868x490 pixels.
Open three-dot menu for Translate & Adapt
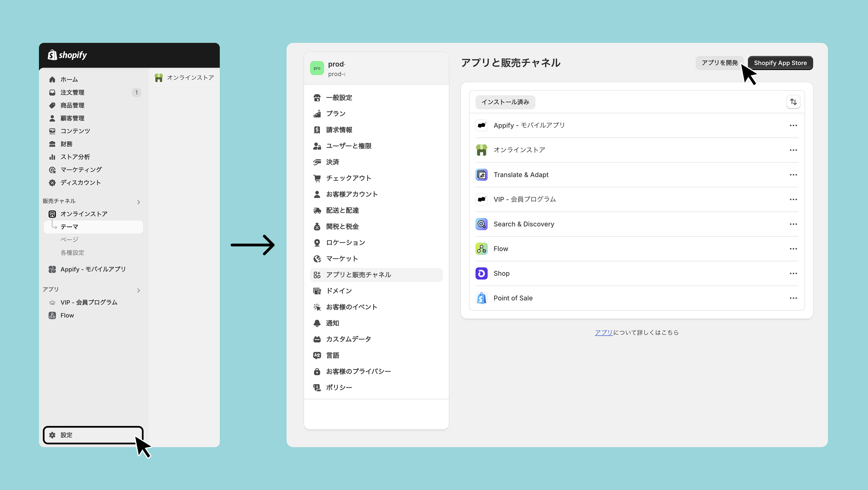click(793, 175)
